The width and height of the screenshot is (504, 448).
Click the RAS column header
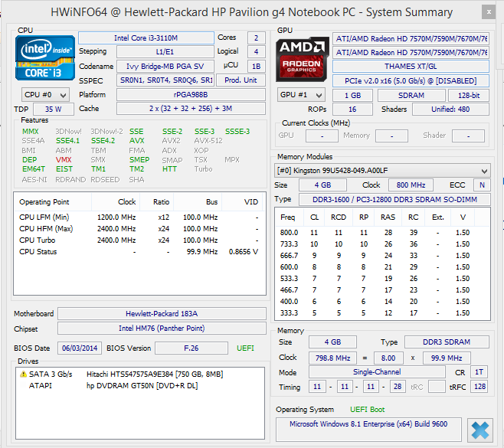[388, 217]
